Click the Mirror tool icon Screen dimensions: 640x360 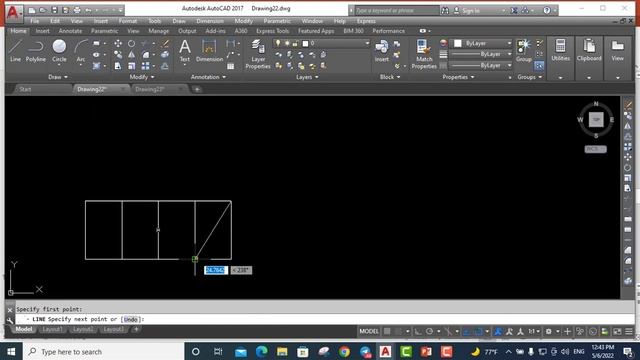click(x=131, y=54)
